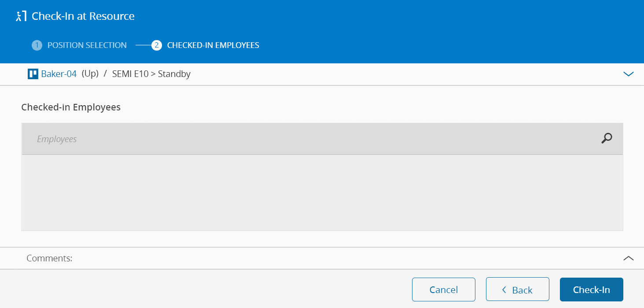Toggle the Comments section chevron
The image size is (644, 308).
(629, 258)
